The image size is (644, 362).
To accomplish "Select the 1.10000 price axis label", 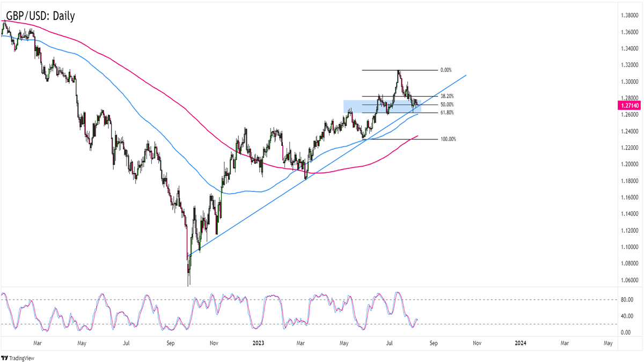I will click(x=628, y=247).
